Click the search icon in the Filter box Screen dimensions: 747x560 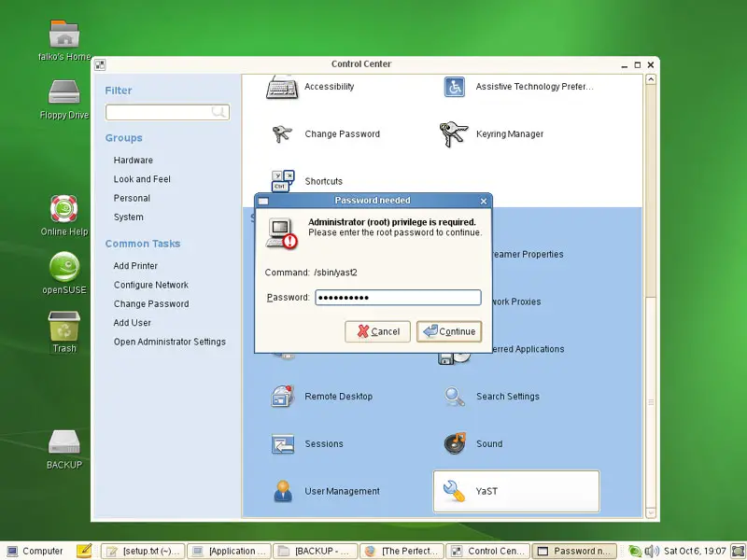[x=218, y=112]
